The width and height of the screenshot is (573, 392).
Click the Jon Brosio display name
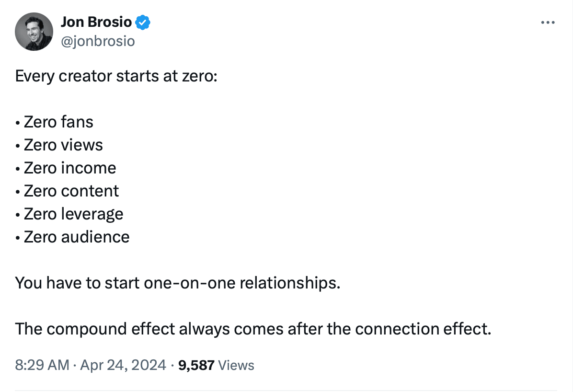pyautogui.click(x=96, y=22)
